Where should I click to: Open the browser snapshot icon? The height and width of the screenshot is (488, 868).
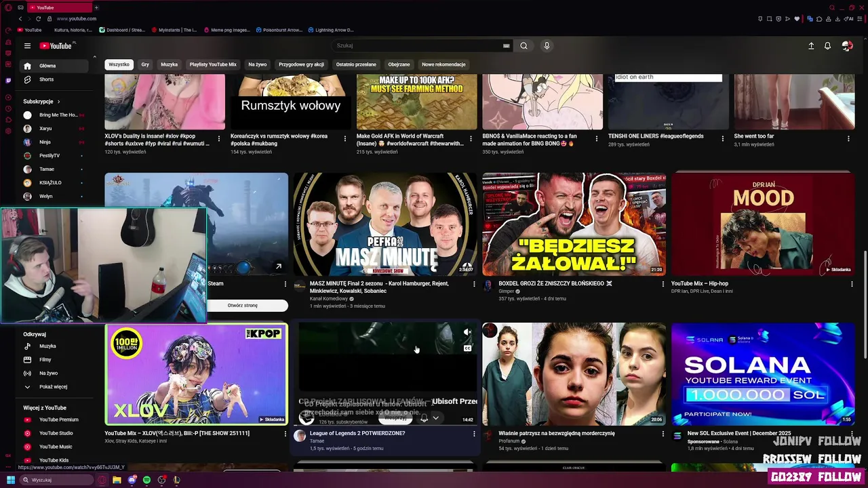(769, 19)
